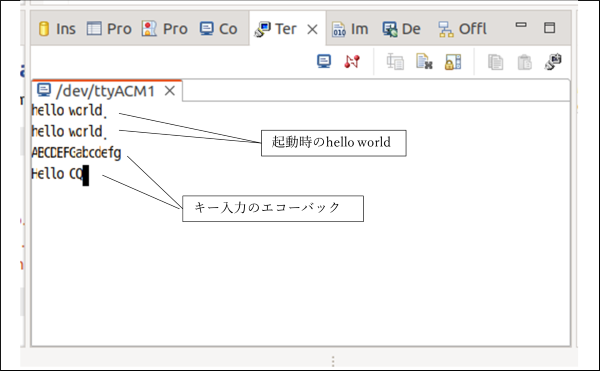The width and height of the screenshot is (600, 371).
Task: Click the copy icon in terminal toolbar
Action: click(496, 62)
